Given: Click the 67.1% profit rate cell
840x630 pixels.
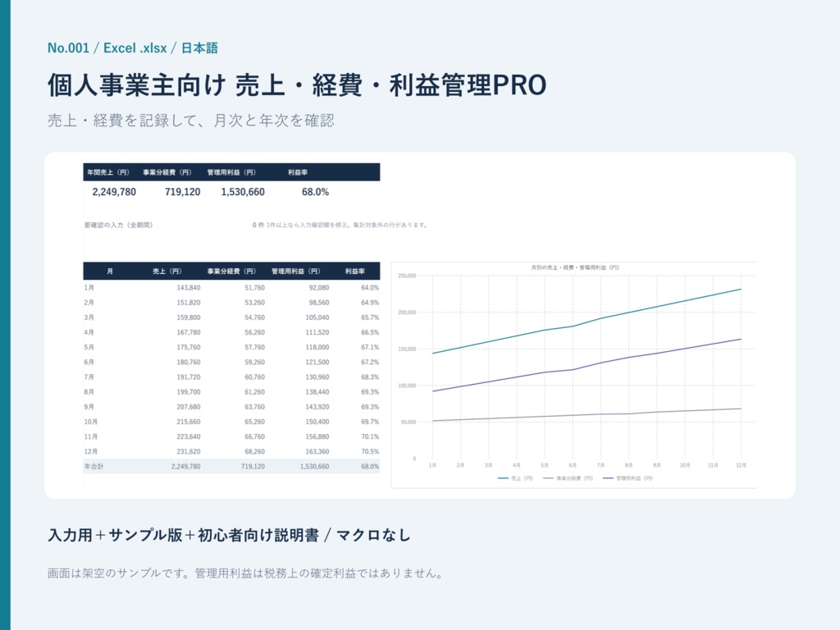Looking at the screenshot, I should (x=370, y=347).
